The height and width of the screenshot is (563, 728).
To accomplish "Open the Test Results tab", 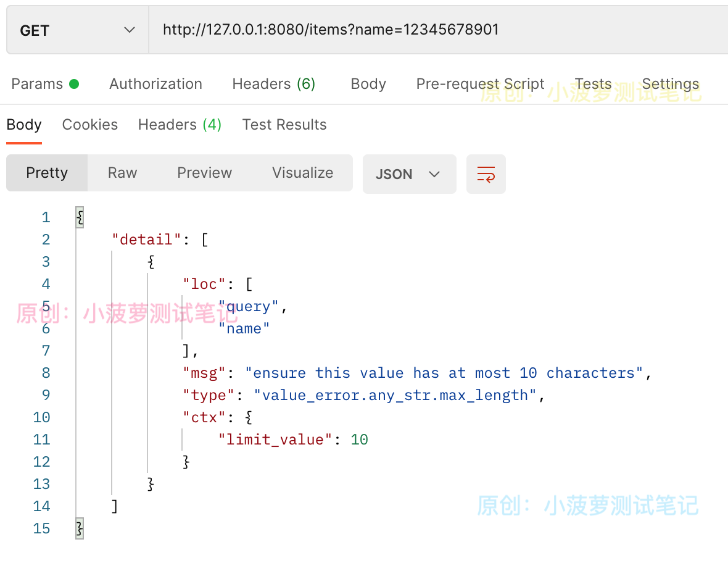I will [284, 125].
